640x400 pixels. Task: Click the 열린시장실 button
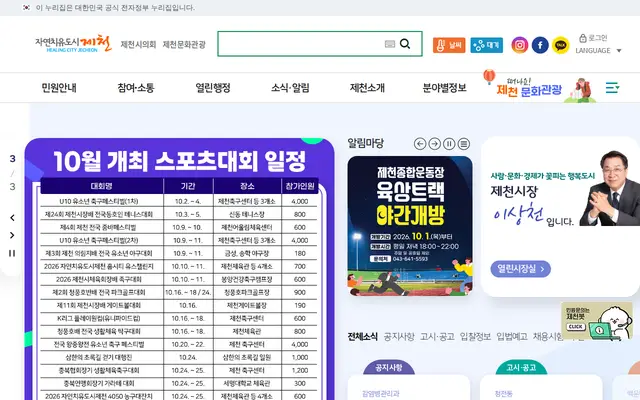[520, 269]
